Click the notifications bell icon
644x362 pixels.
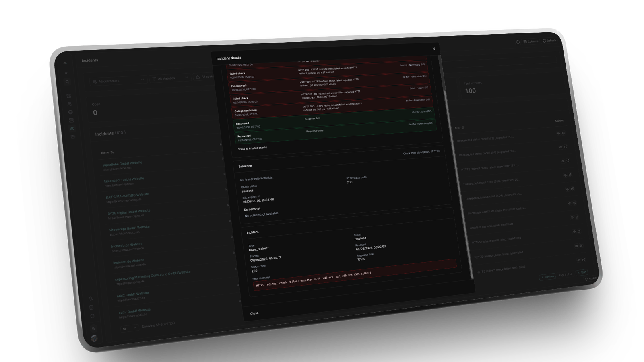pos(91,299)
